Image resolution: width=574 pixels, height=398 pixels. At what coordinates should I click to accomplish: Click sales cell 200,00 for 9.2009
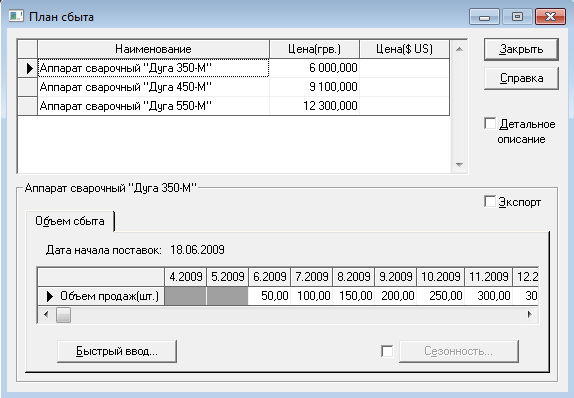pos(395,296)
